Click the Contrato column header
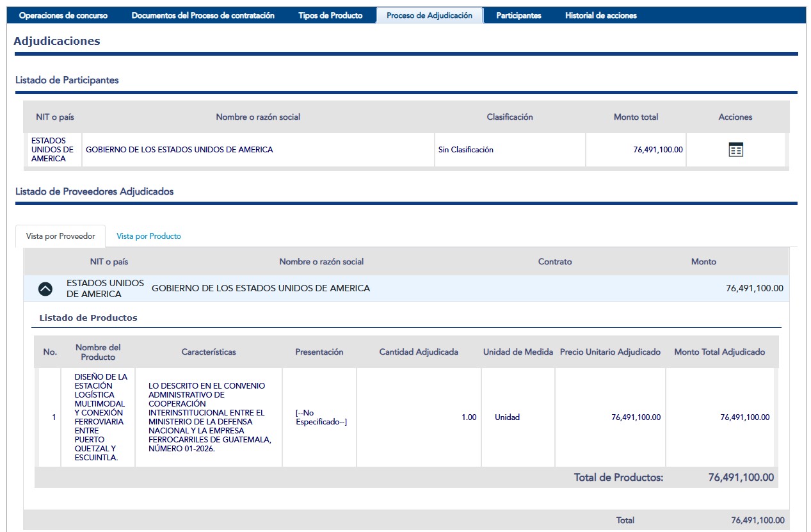Screen dimensions: 811x532 [555, 262]
